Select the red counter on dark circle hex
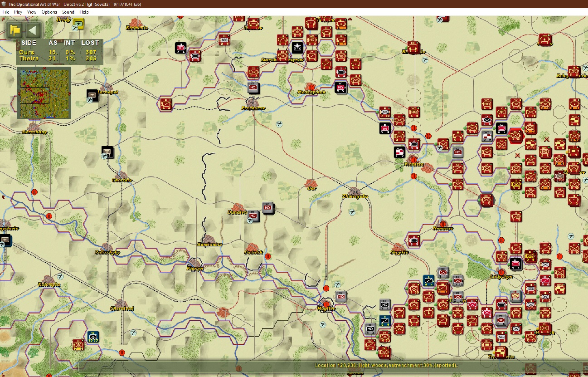 coord(486,200)
